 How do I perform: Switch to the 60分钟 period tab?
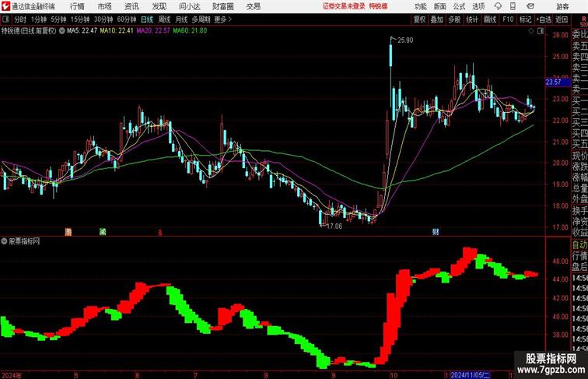pyautogui.click(x=127, y=19)
